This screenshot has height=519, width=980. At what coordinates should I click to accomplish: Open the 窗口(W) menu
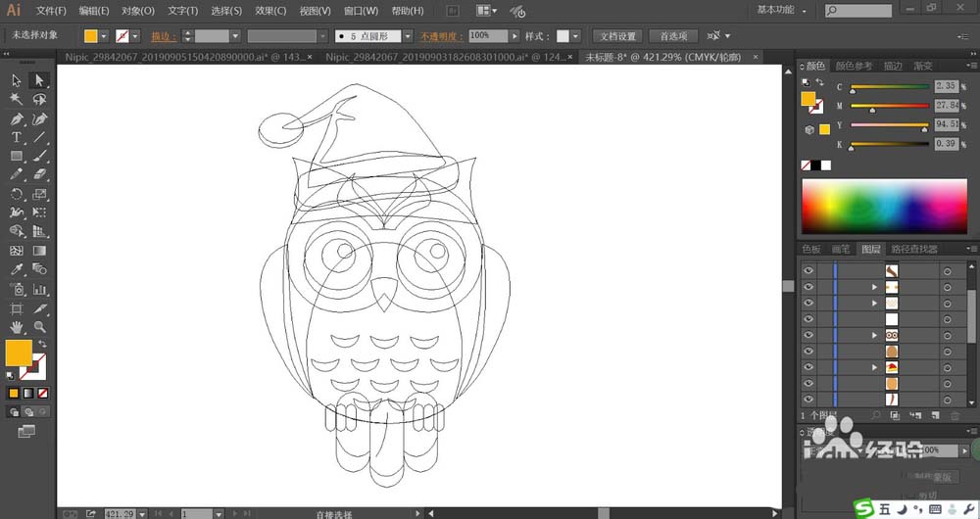362,11
